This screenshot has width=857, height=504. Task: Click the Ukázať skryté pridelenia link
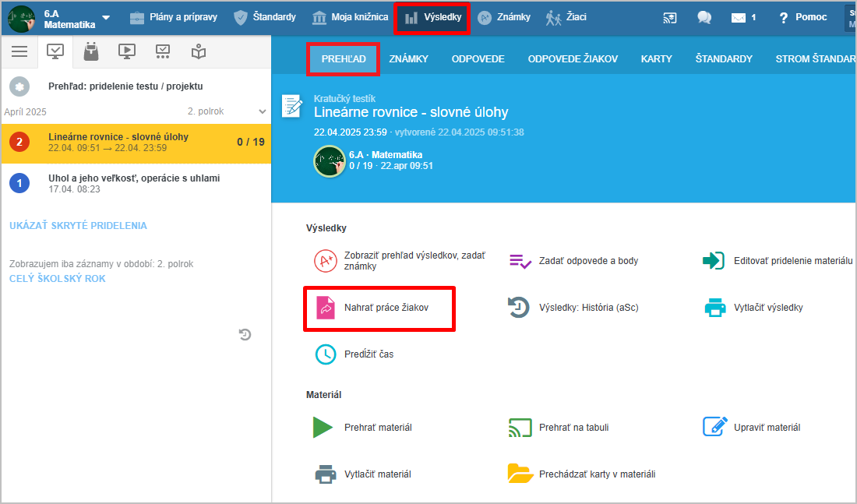78,226
